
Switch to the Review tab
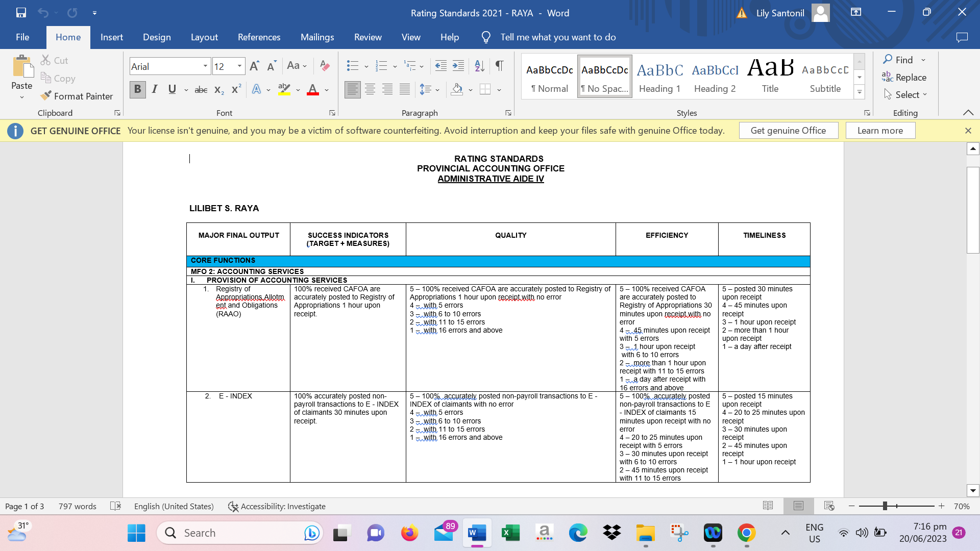(x=367, y=37)
